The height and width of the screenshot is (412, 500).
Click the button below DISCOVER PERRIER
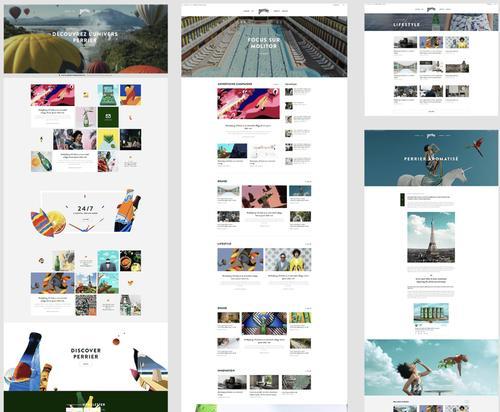point(86,364)
